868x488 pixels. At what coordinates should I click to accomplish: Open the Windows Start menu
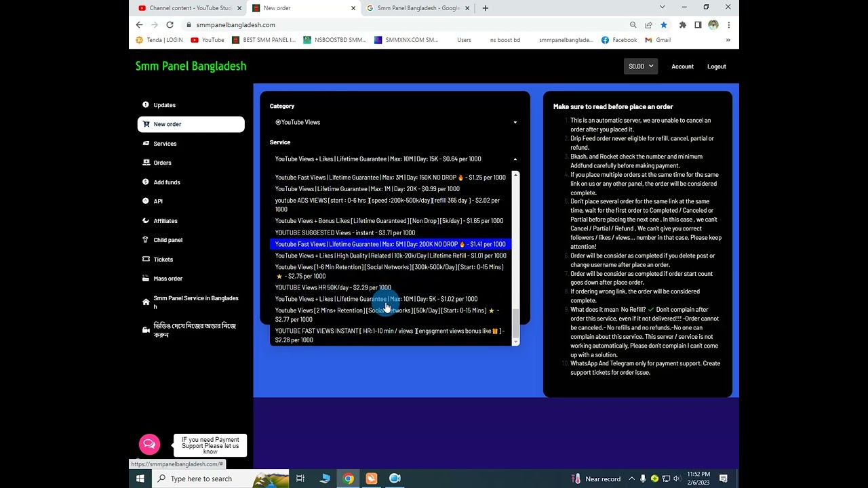pos(140,479)
